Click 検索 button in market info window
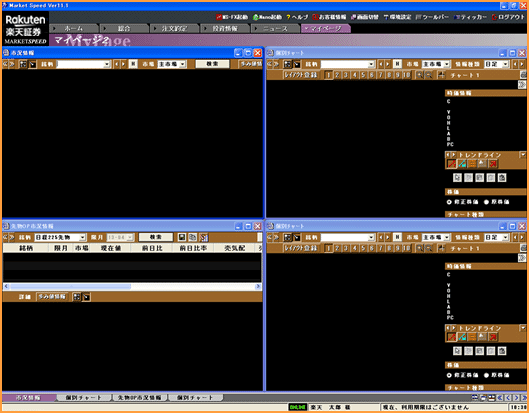 212,64
